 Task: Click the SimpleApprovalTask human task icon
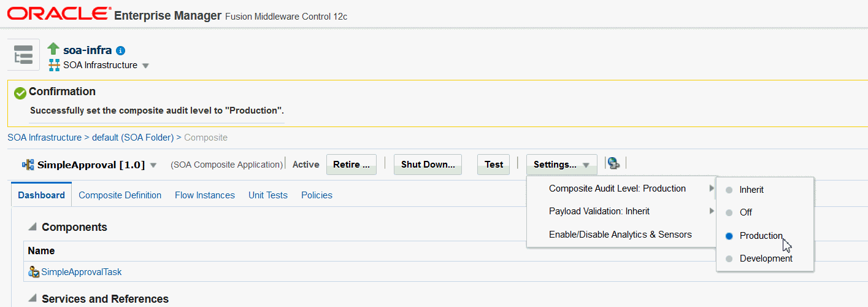(x=34, y=271)
